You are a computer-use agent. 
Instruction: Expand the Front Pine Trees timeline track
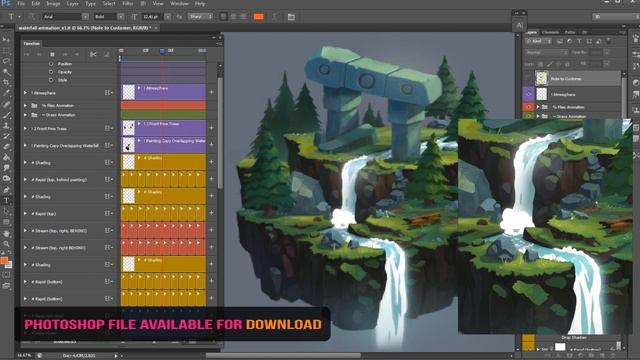coord(25,129)
